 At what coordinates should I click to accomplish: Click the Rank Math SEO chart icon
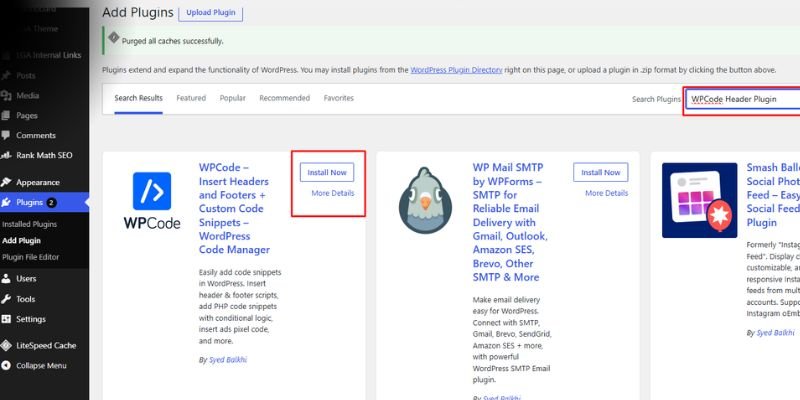[x=6, y=155]
